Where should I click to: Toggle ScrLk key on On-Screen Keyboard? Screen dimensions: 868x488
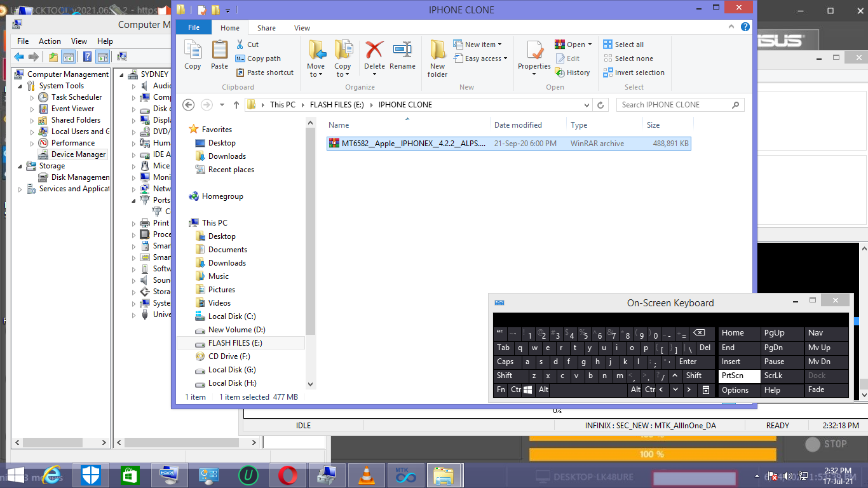[782, 376]
